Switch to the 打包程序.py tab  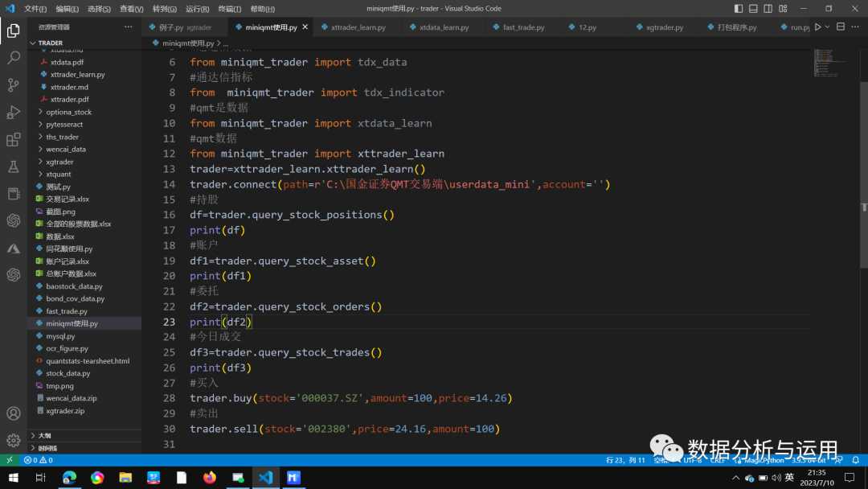coord(736,27)
